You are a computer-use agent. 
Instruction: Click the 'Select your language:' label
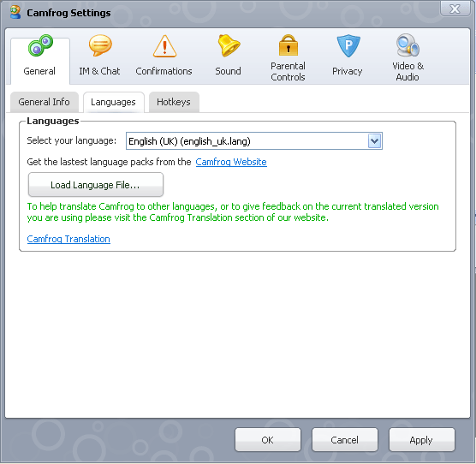pyautogui.click(x=72, y=140)
